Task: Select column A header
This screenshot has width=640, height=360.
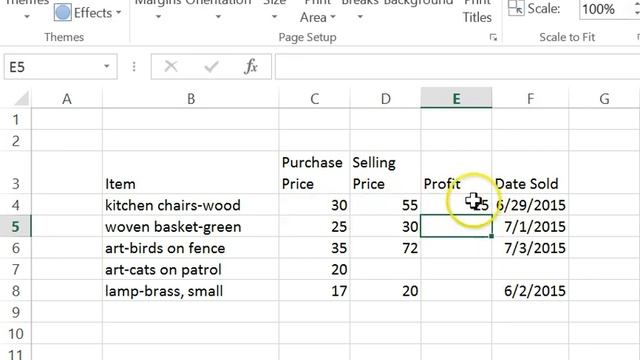Action: pos(67,98)
